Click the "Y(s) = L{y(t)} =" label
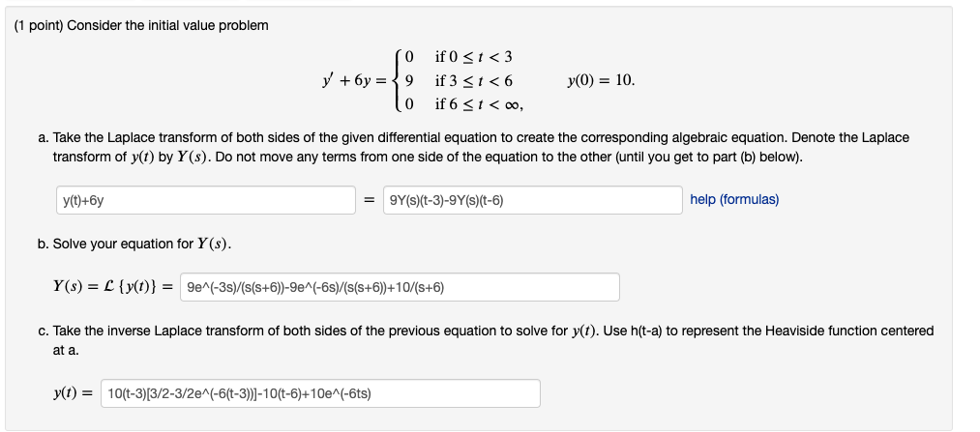 112,287
